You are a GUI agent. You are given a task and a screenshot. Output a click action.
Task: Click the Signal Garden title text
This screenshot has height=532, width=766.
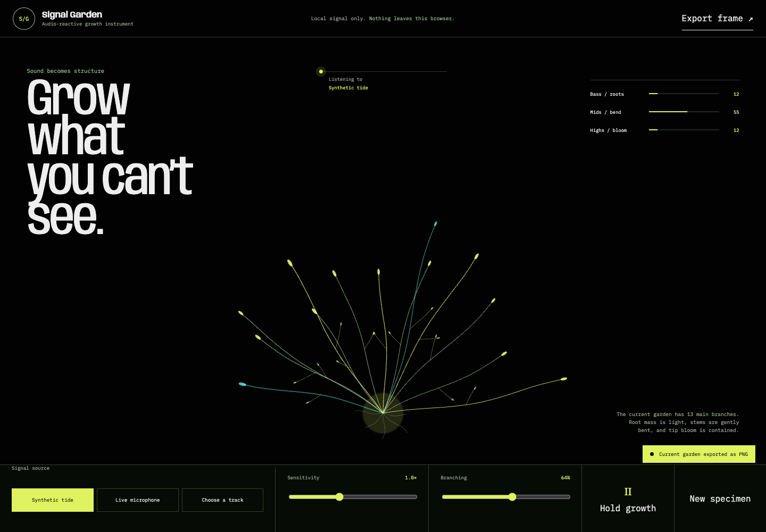click(72, 14)
